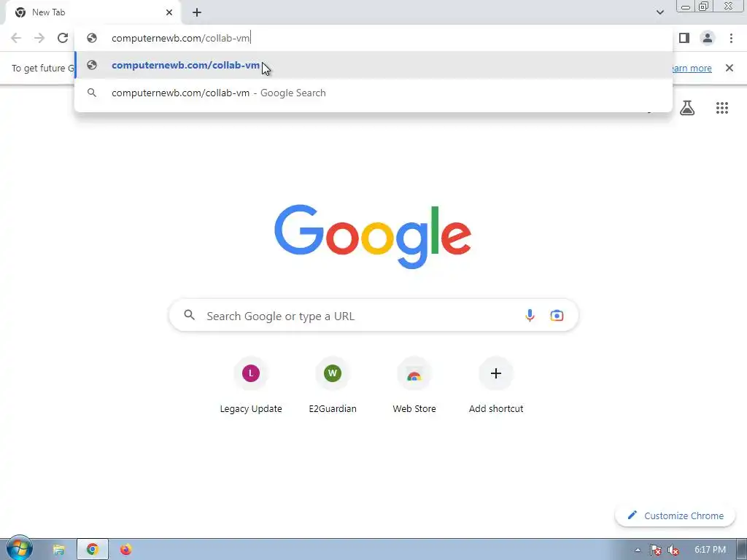Open the profile avatar menu
The height and width of the screenshot is (560, 747).
tap(708, 38)
